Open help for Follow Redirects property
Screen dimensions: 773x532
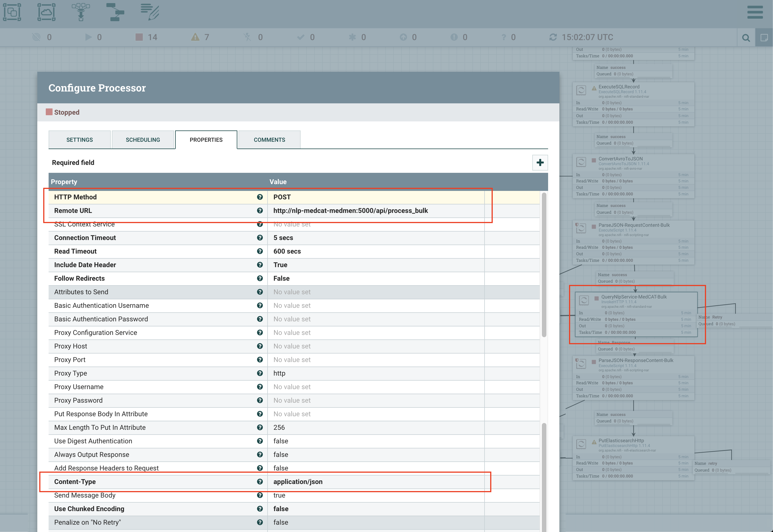pos(260,278)
